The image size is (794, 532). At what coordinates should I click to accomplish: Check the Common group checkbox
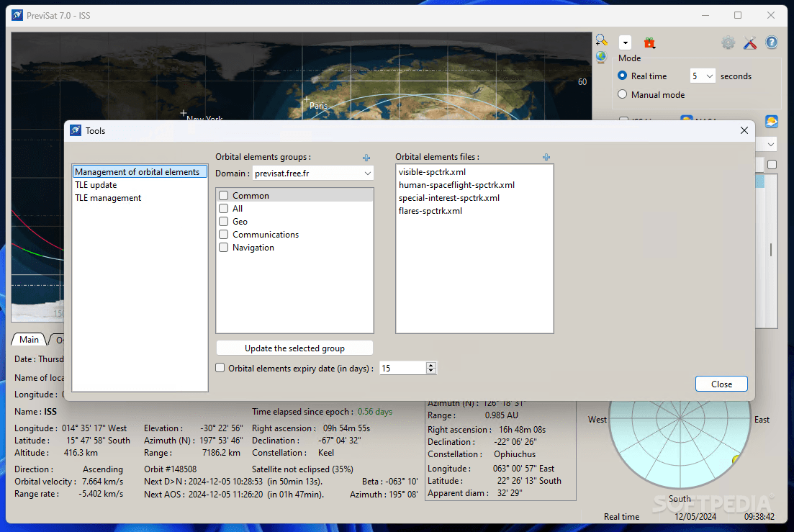[x=223, y=195]
